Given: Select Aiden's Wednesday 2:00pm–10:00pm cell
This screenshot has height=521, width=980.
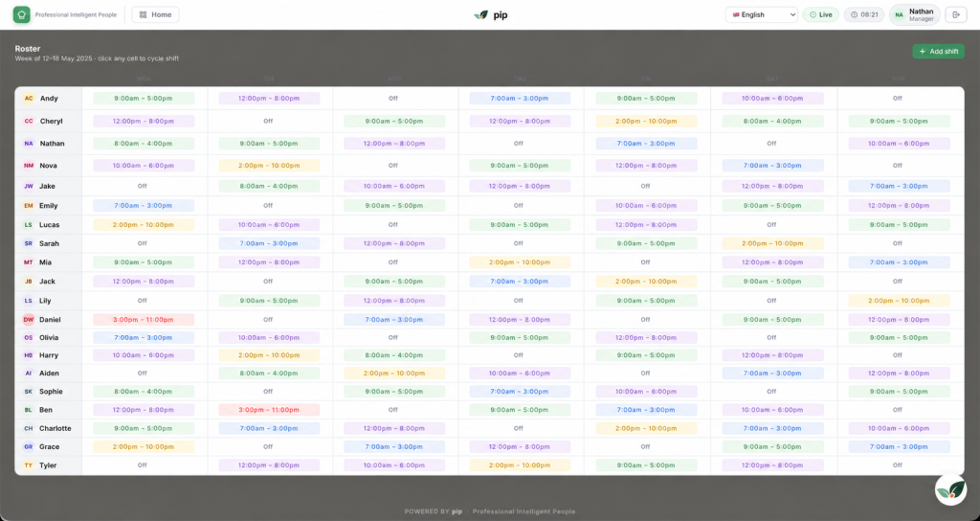Looking at the screenshot, I should (x=394, y=374).
